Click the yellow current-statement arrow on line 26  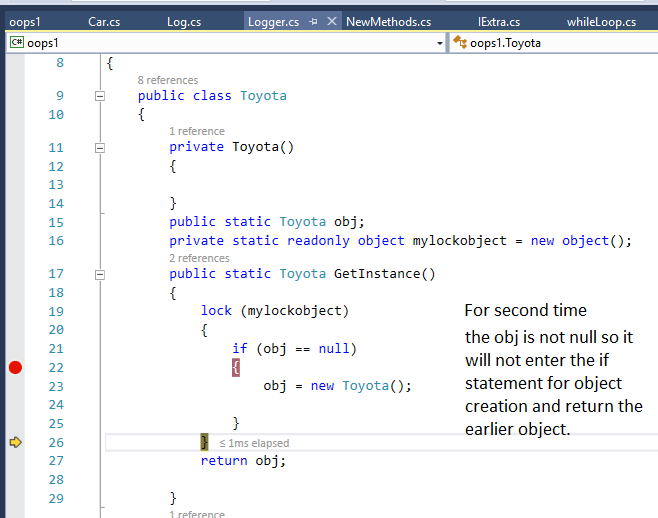(x=15, y=442)
